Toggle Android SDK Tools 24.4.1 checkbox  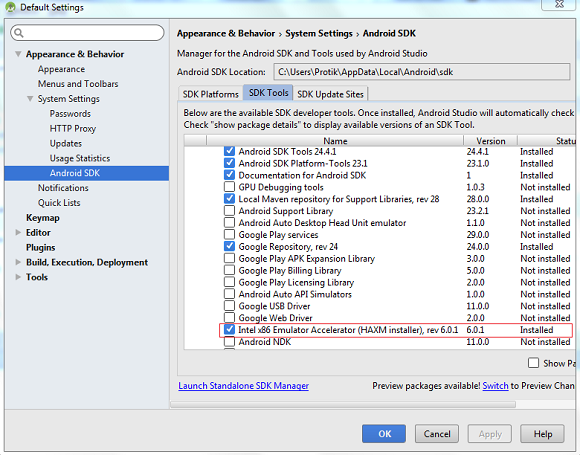(229, 151)
